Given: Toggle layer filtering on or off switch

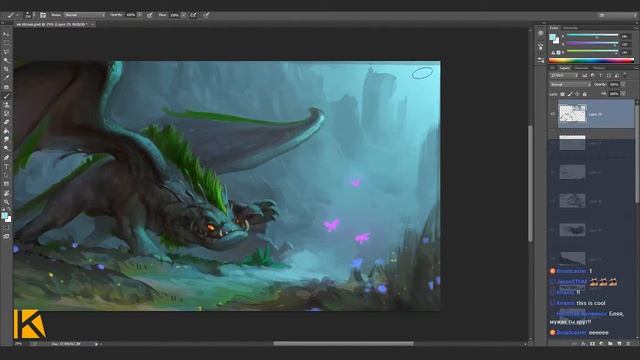Looking at the screenshot, I should click(x=625, y=76).
